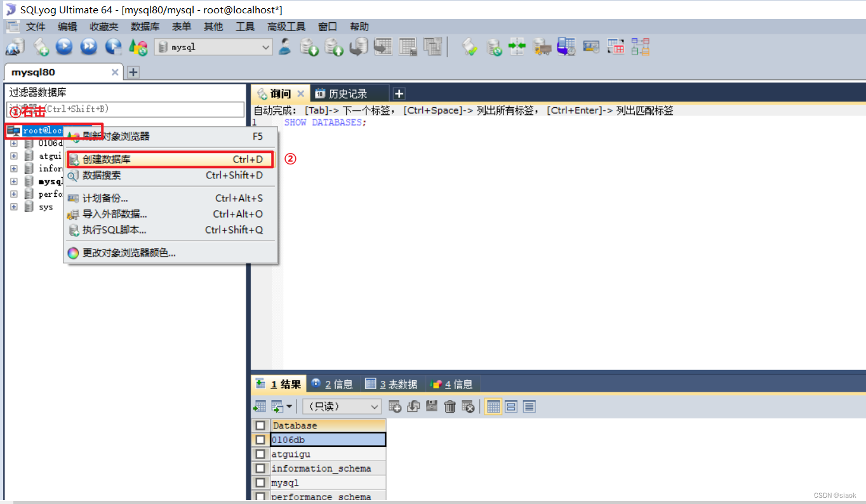Check the header checkbox beside Database column

[x=260, y=425]
